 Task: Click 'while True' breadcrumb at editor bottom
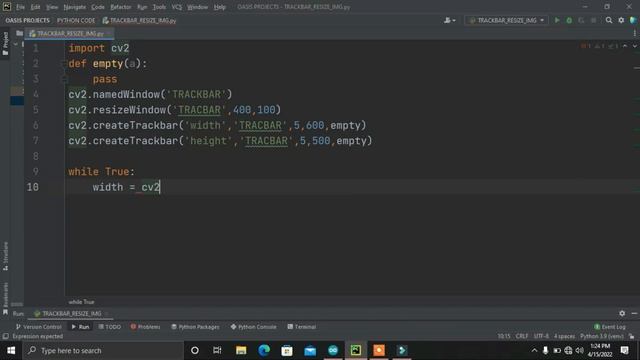[x=81, y=302]
